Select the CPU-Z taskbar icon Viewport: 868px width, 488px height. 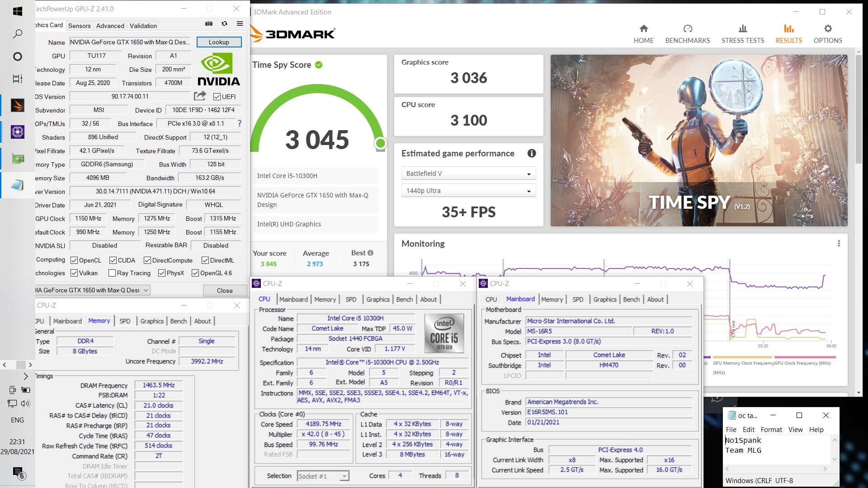(17, 132)
